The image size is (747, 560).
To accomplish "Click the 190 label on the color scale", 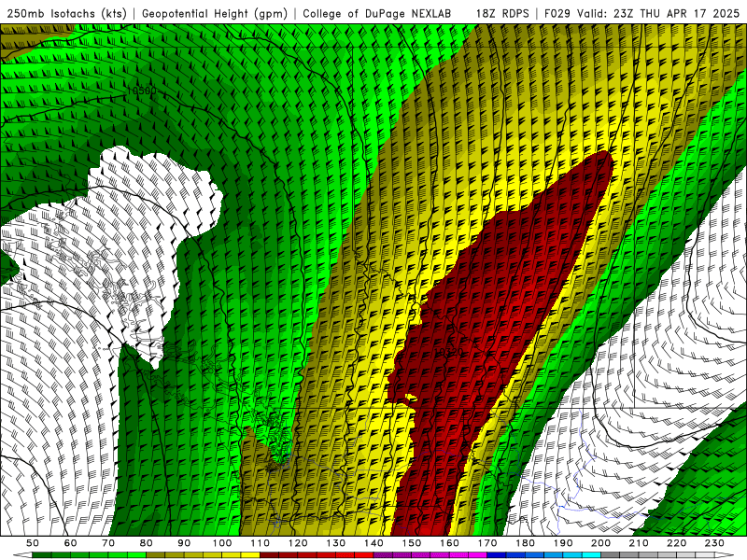I will [563, 543].
